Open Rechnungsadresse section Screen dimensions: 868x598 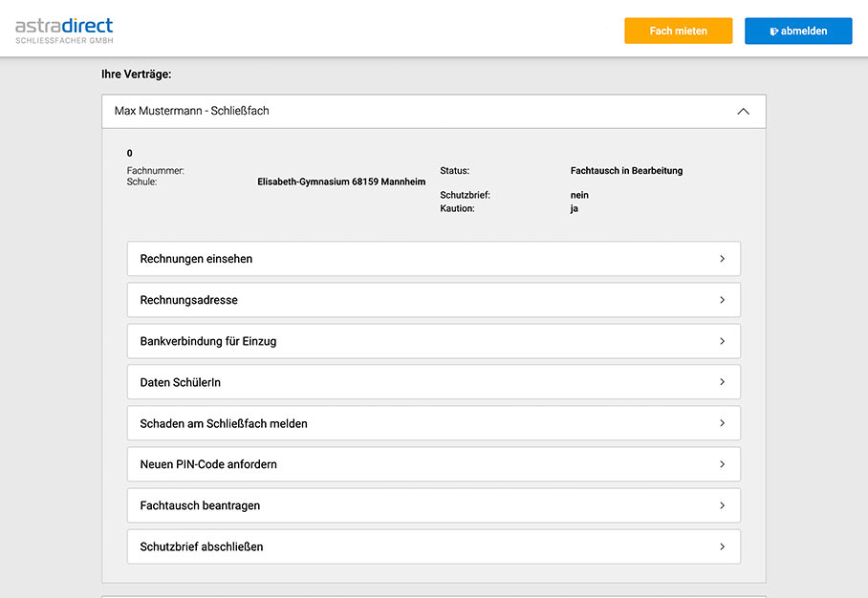pyautogui.click(x=433, y=300)
